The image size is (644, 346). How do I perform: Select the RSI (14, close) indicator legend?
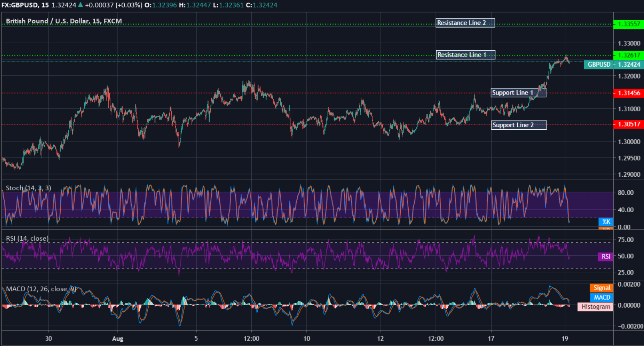[27, 238]
